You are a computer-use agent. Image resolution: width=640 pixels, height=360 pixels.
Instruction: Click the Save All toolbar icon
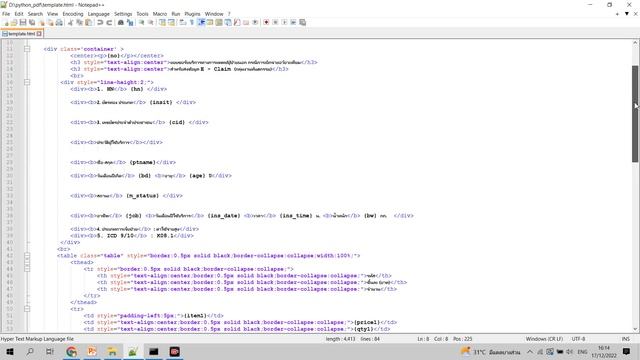pos(32,22)
